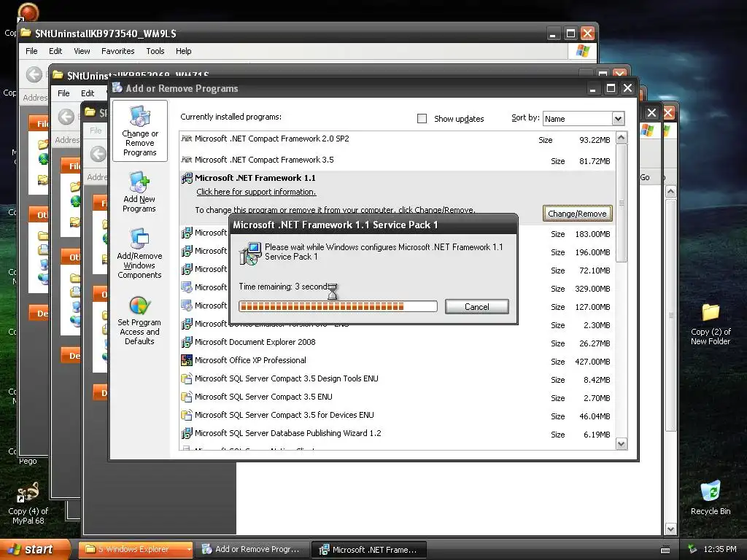The width and height of the screenshot is (747, 560).
Task: Select the Microsoft .NET Compact Framework 3.5 entry
Action: coord(398,160)
